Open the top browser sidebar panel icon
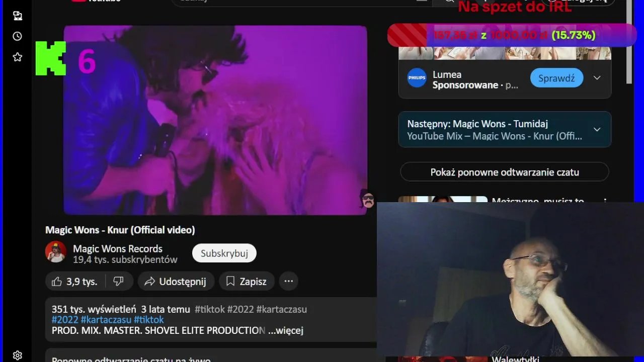The height and width of the screenshot is (362, 644). coord(18,16)
